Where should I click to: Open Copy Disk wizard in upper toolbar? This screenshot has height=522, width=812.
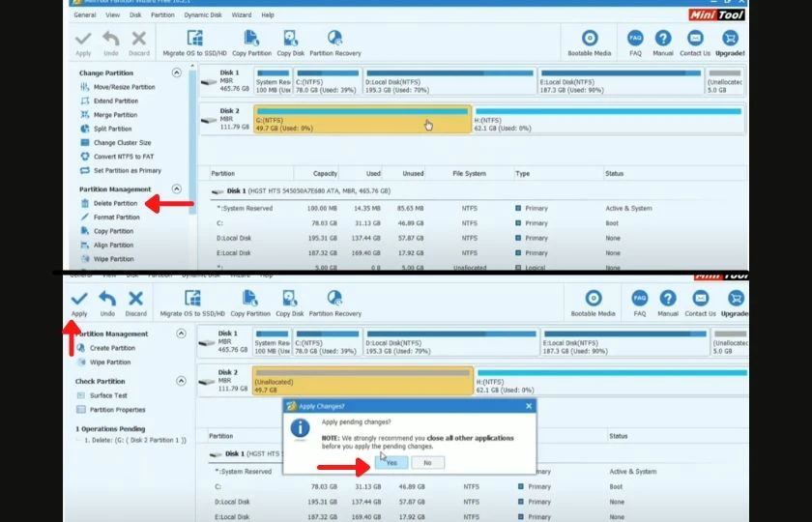point(291,43)
